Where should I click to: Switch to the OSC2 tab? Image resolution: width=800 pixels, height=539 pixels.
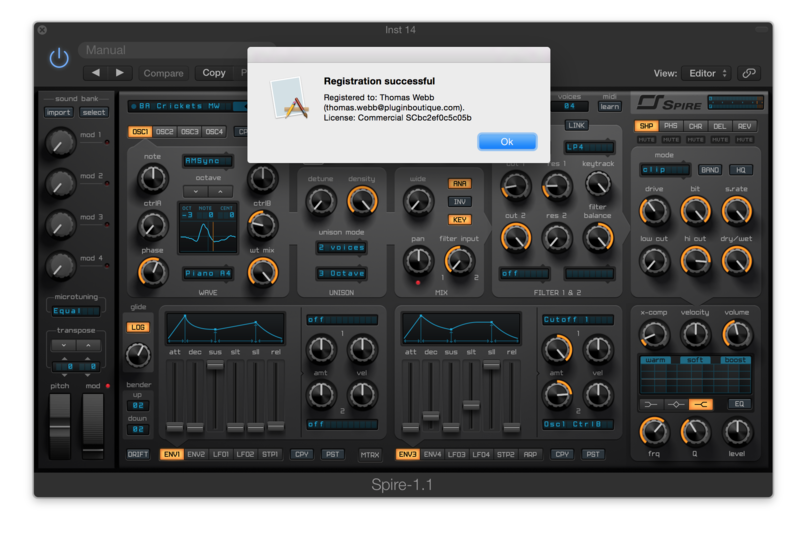[164, 131]
